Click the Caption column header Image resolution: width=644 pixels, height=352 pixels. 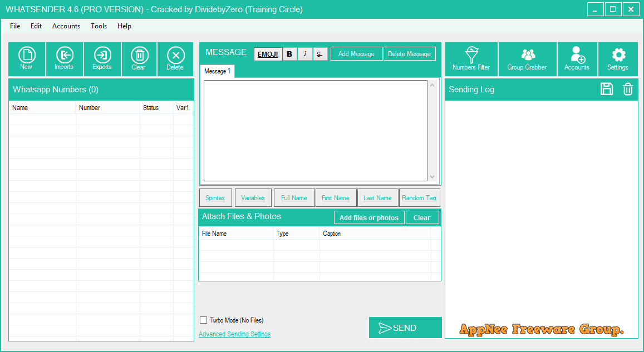point(375,234)
